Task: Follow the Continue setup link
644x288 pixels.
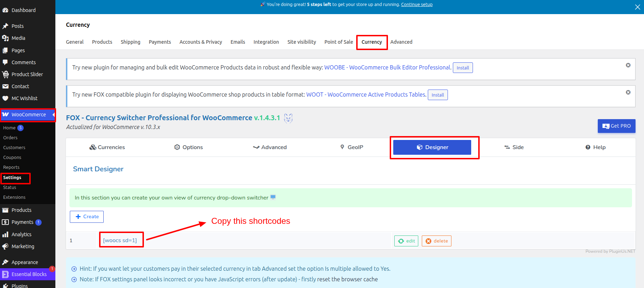Action: (417, 5)
